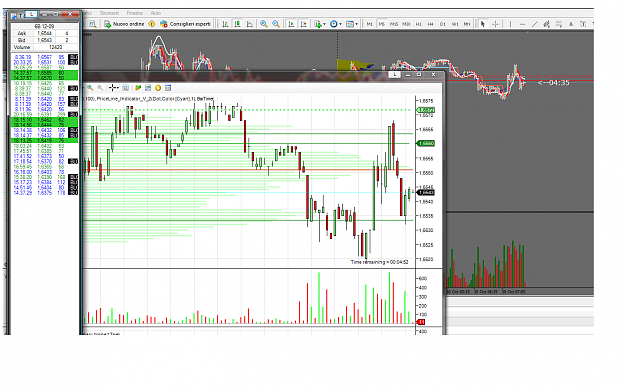625x391 pixels.
Task: Select the Fibonacci retracement tool
Action: [559, 24]
